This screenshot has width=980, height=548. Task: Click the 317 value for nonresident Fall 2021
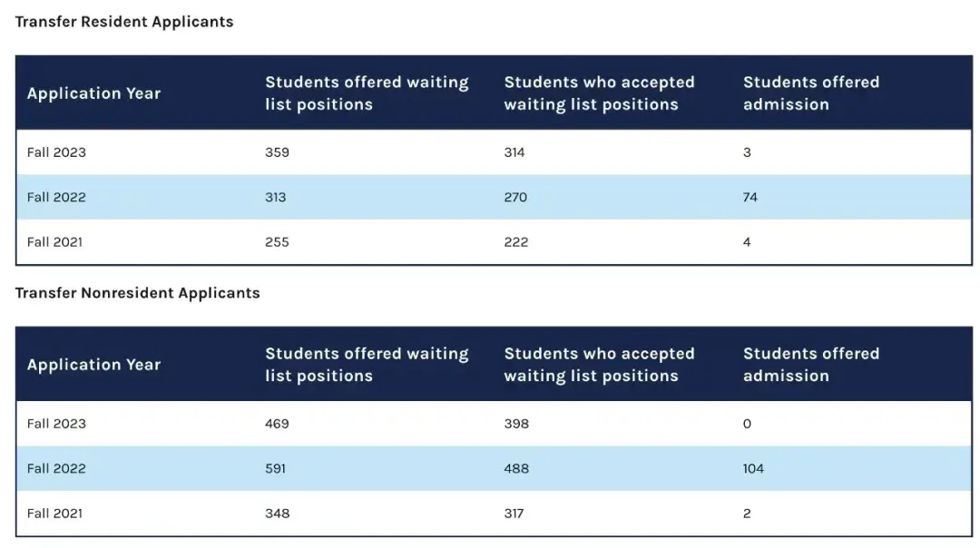pyautogui.click(x=514, y=514)
